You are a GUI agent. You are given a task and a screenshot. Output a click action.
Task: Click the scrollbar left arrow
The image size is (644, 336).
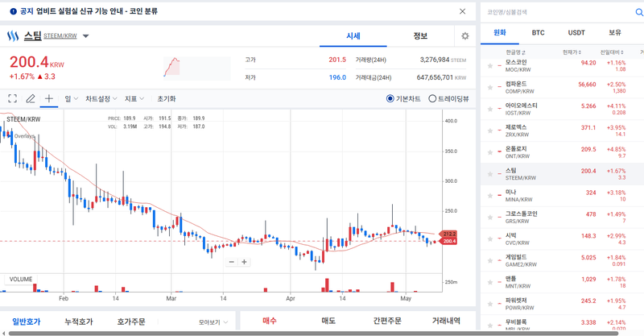coord(4,333)
